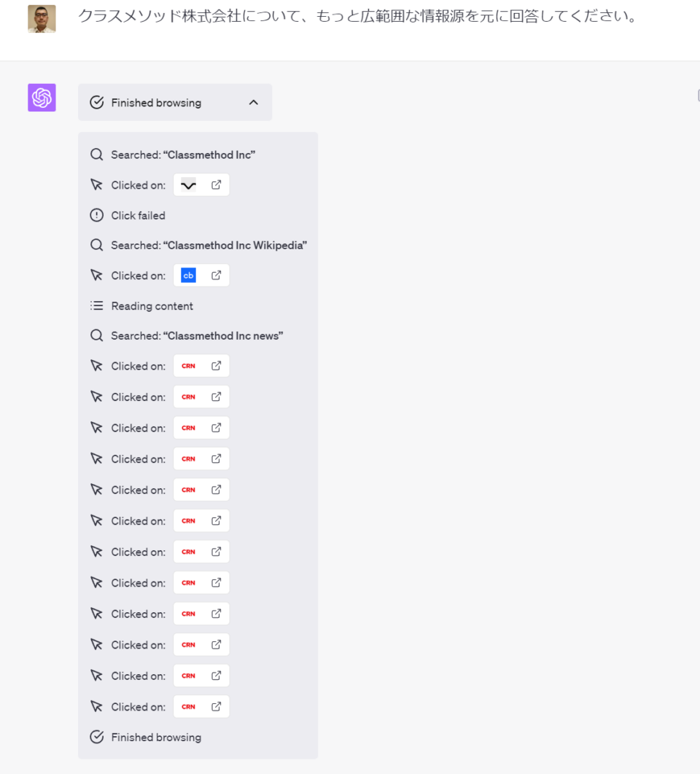Image resolution: width=700 pixels, height=774 pixels.
Task: Open the external link of last CRN entry
Action: click(216, 707)
